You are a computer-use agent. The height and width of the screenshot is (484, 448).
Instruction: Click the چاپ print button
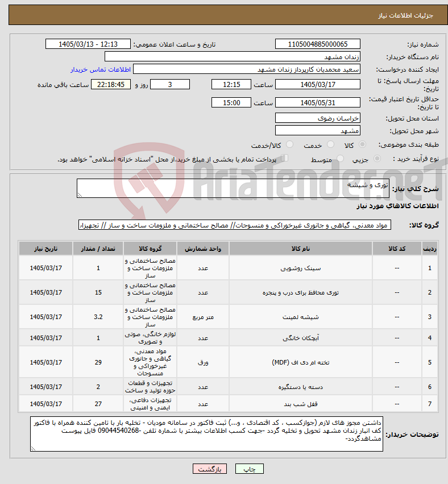point(250,469)
